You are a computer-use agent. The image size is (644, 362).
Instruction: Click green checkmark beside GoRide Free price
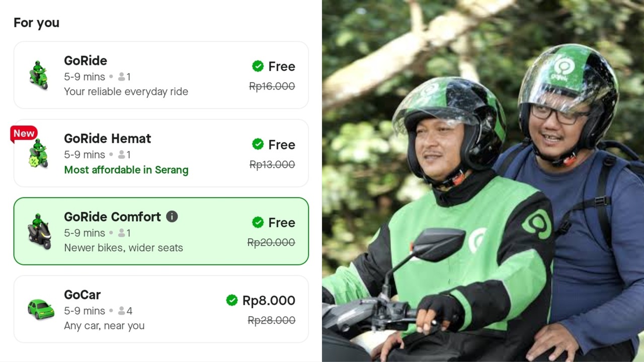pyautogui.click(x=258, y=66)
